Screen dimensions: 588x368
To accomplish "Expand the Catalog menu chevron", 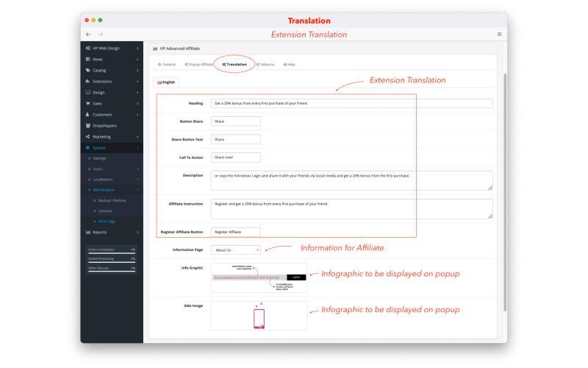I will pos(137,70).
